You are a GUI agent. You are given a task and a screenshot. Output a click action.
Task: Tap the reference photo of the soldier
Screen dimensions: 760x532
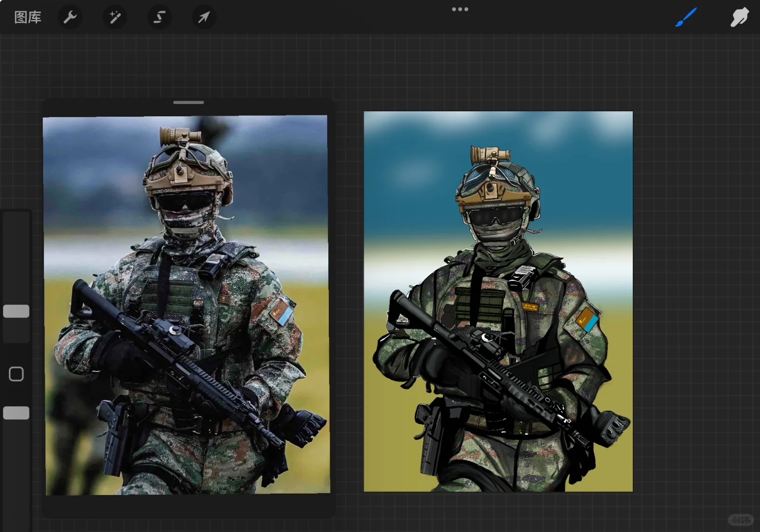tap(187, 305)
